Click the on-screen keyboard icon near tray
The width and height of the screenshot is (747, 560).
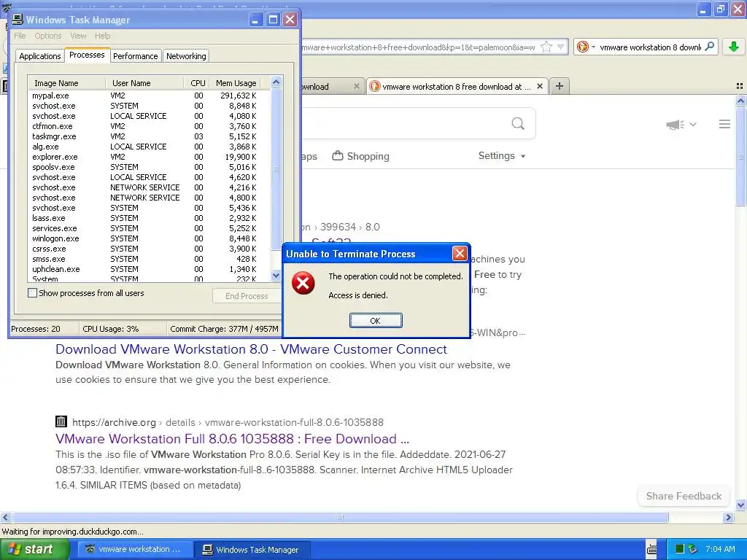(x=652, y=550)
